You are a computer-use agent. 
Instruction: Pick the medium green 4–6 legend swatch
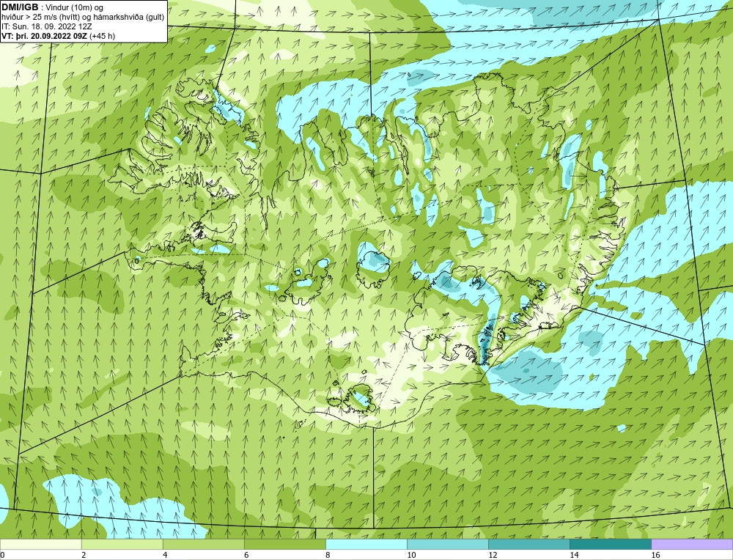(203, 544)
